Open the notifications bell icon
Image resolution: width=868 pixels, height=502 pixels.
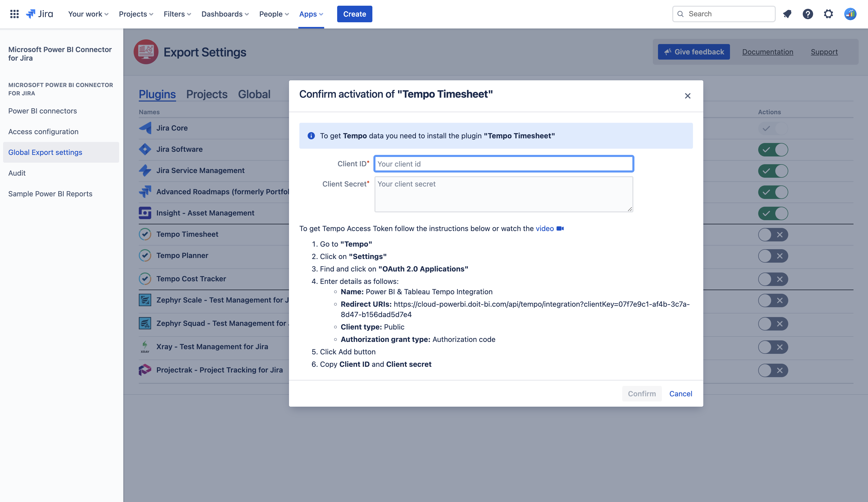point(787,14)
